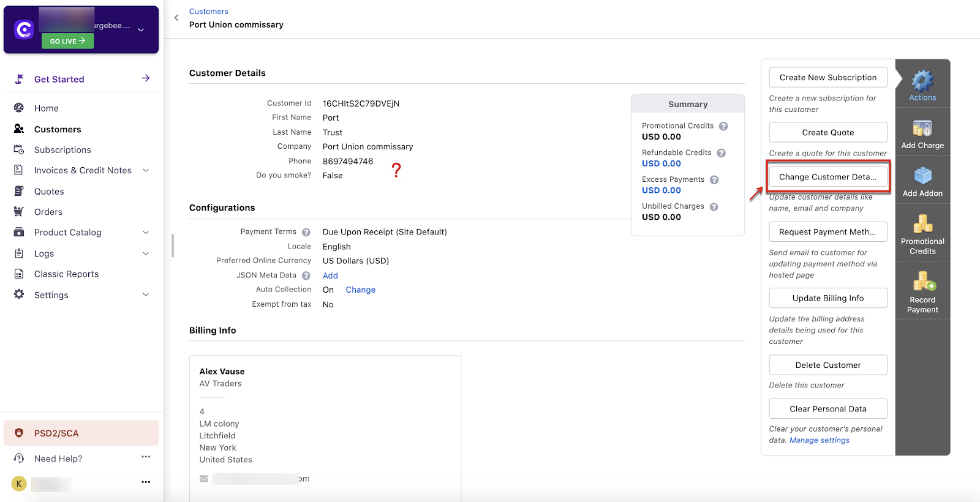The height and width of the screenshot is (502, 980).
Task: Open Promotional Credits action icon
Action: click(x=922, y=224)
